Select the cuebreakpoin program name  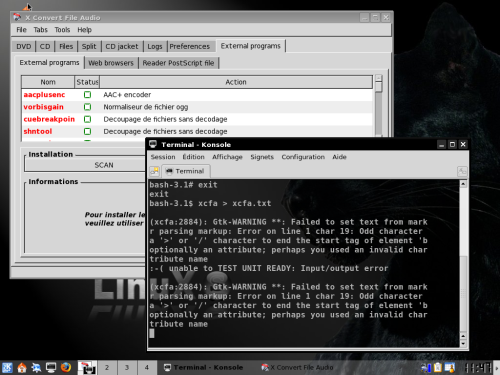pos(49,119)
